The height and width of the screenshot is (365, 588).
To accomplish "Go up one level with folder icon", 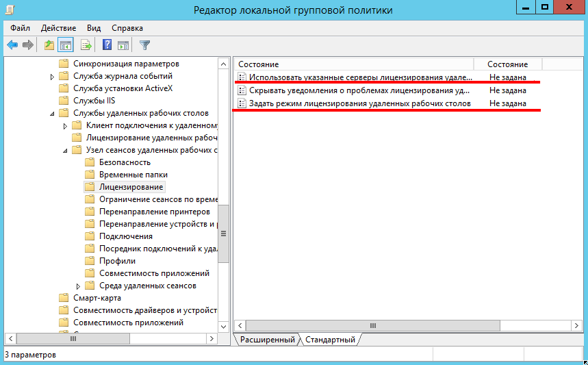I will [x=49, y=45].
